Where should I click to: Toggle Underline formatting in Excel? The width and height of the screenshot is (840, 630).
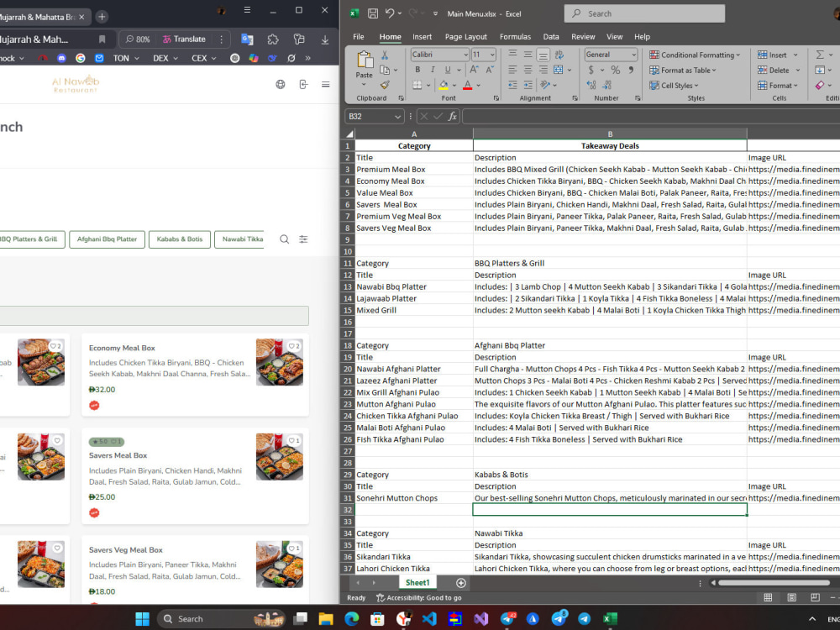click(x=448, y=70)
